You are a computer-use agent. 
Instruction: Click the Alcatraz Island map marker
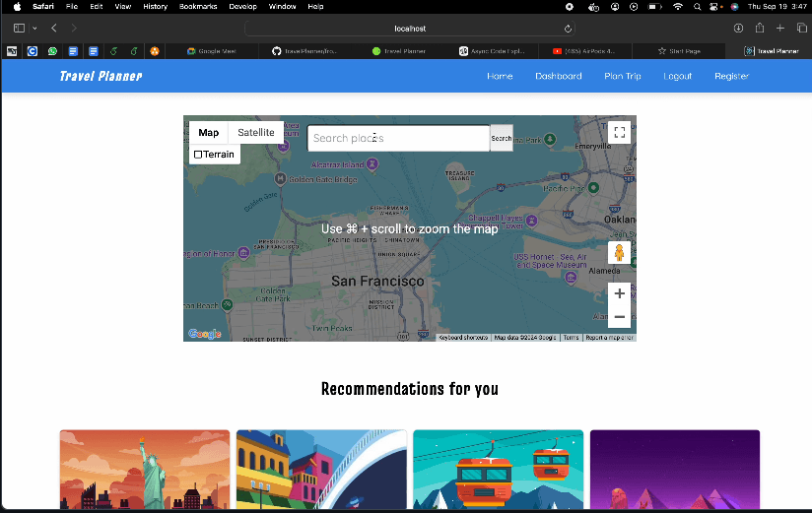tap(372, 164)
